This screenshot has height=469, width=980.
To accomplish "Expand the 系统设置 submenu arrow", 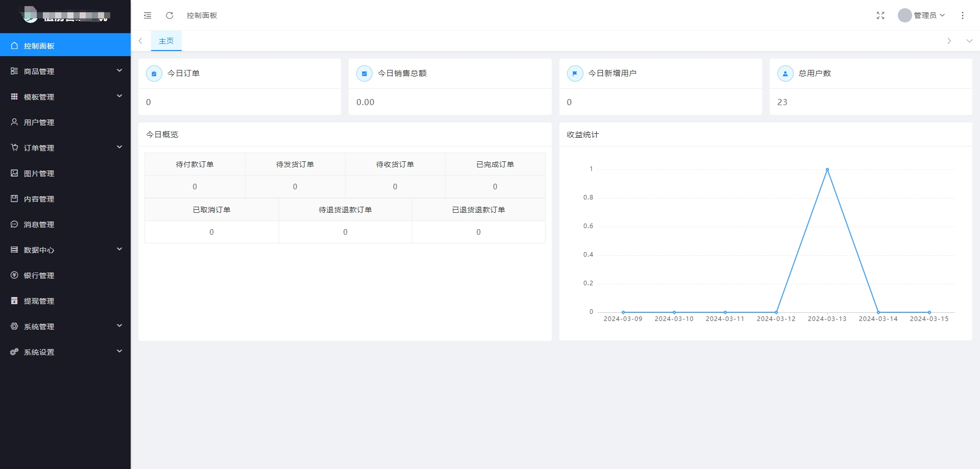I will pyautogui.click(x=119, y=351).
